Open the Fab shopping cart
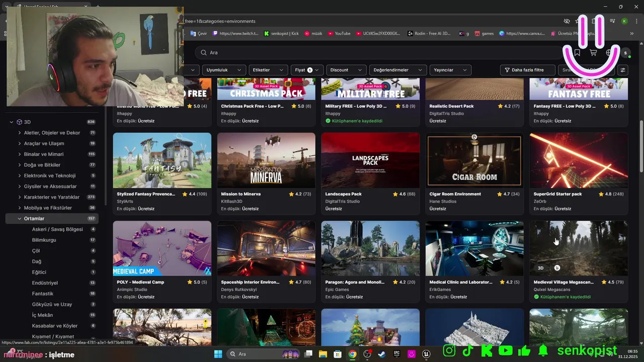Image resolution: width=644 pixels, height=362 pixels. [x=593, y=52]
